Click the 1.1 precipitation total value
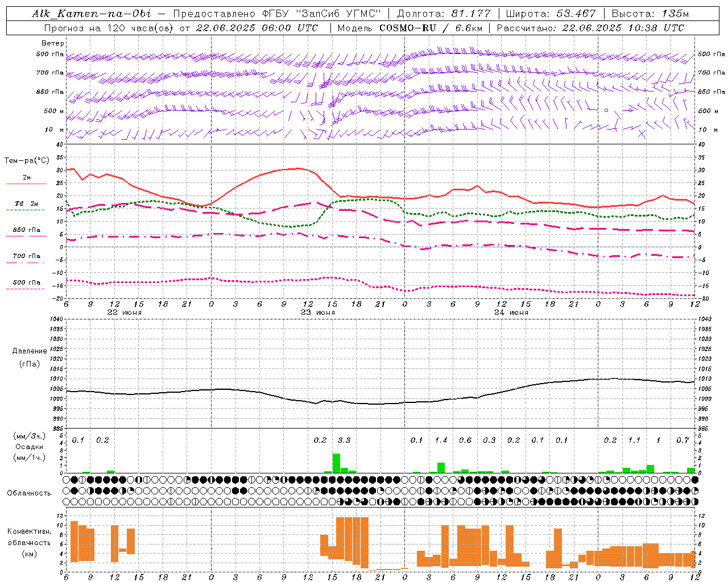The width and height of the screenshot is (728, 582). (x=634, y=440)
